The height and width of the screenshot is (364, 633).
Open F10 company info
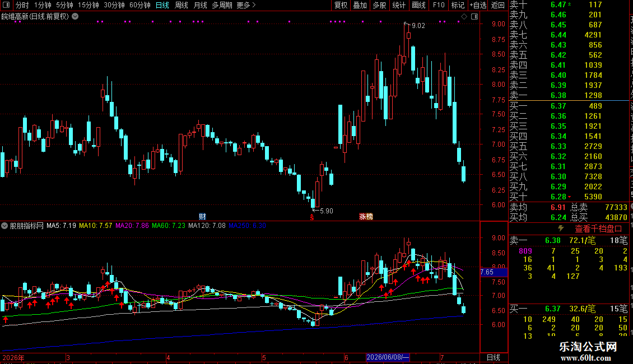tap(439, 5)
